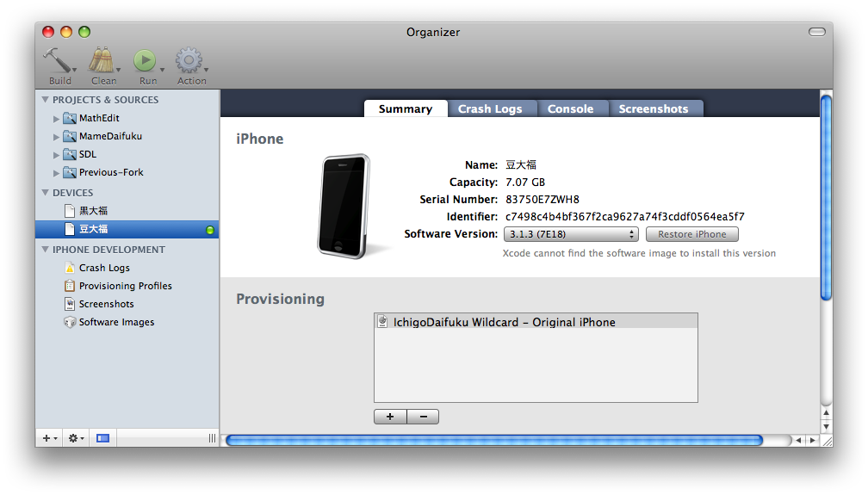The height and width of the screenshot is (495, 868).
Task: Open the Software Version dropdown
Action: (x=570, y=234)
